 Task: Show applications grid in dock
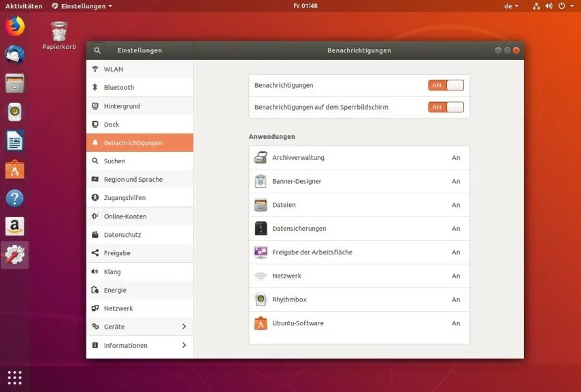pyautogui.click(x=15, y=378)
